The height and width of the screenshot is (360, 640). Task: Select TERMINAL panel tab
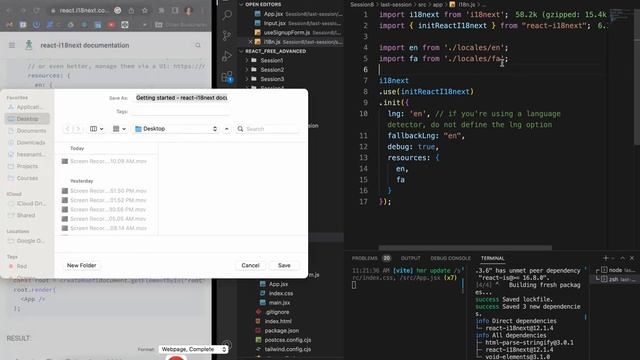coord(492,258)
